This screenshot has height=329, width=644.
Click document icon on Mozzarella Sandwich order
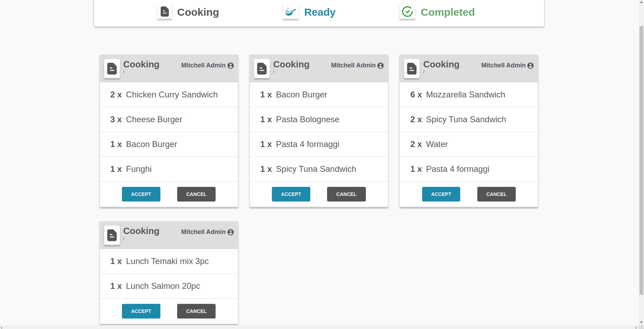pyautogui.click(x=412, y=68)
